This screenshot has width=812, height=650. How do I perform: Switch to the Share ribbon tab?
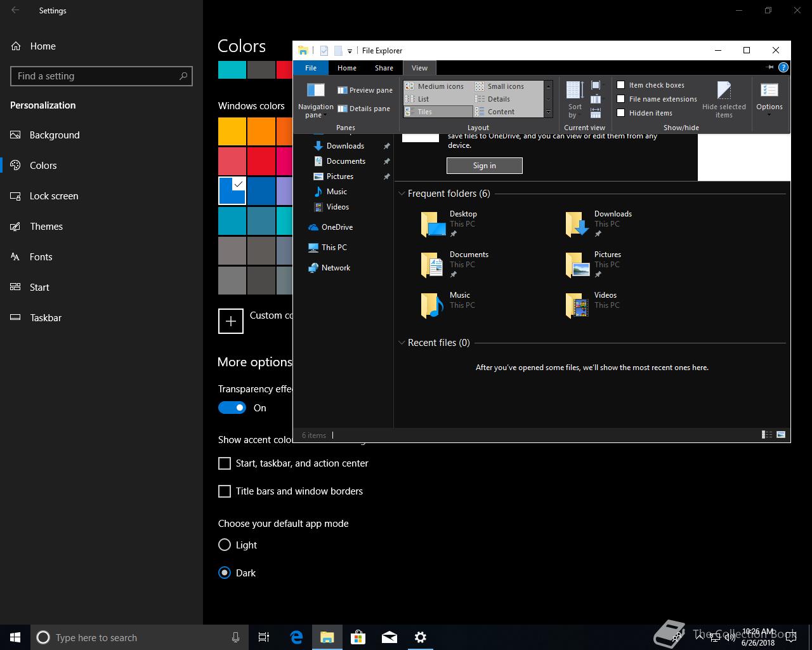coord(384,68)
